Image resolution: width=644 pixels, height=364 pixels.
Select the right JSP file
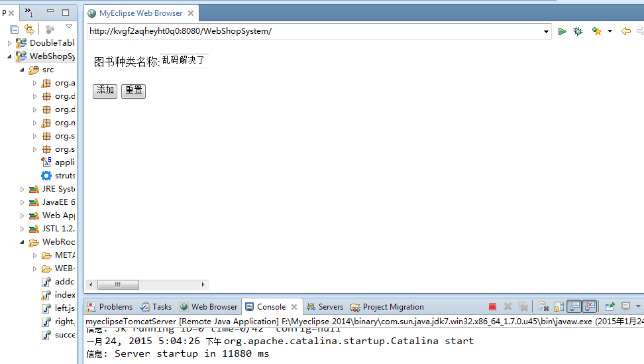click(x=58, y=322)
